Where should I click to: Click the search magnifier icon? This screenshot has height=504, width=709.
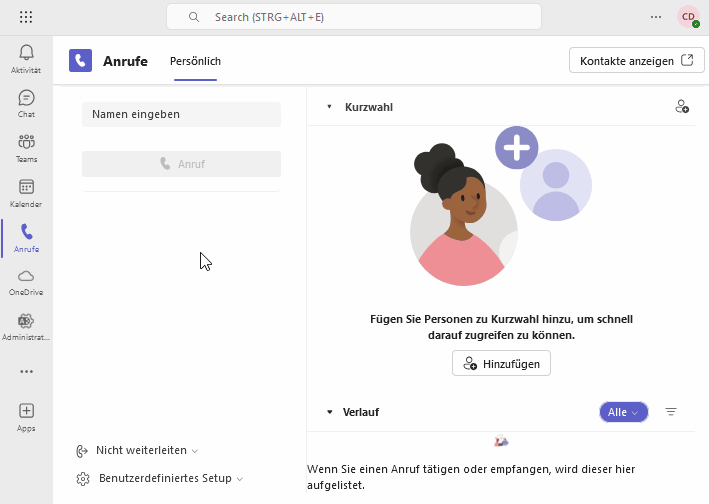pyautogui.click(x=194, y=17)
